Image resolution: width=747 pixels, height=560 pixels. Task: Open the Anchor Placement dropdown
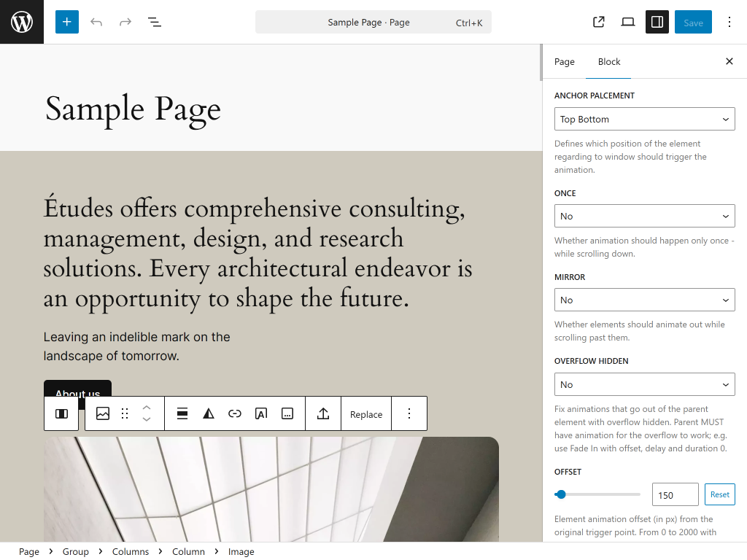coord(644,119)
